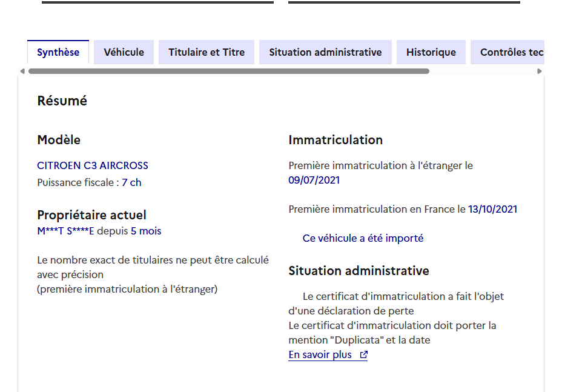Click the 13/10/2021 France registration date

(492, 209)
